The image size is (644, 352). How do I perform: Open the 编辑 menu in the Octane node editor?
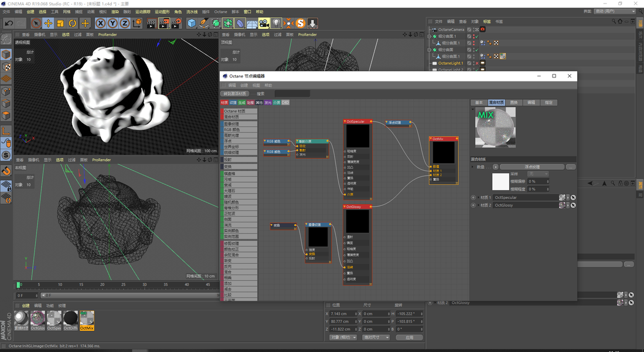(232, 85)
